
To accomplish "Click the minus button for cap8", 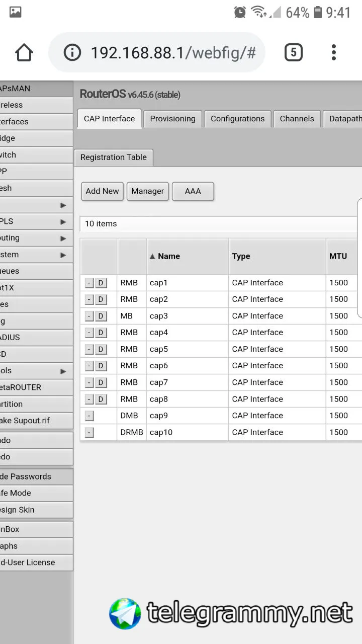I will pos(89,399).
